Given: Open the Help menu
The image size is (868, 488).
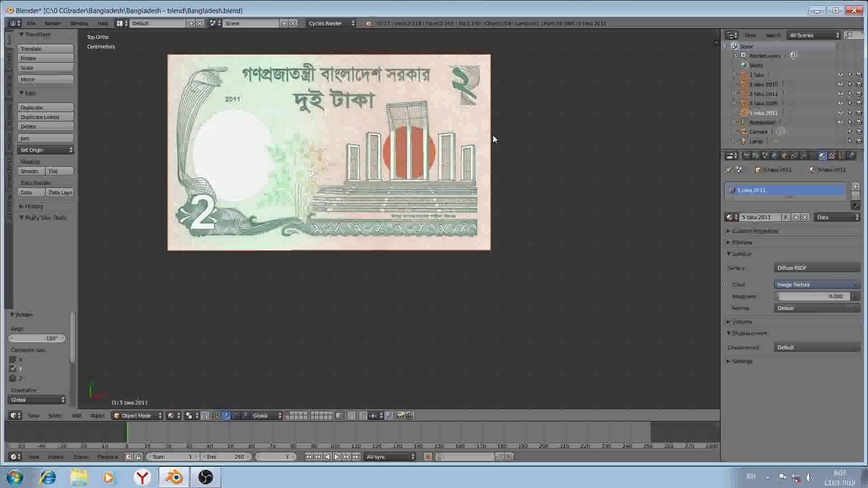Looking at the screenshot, I should pos(103,23).
